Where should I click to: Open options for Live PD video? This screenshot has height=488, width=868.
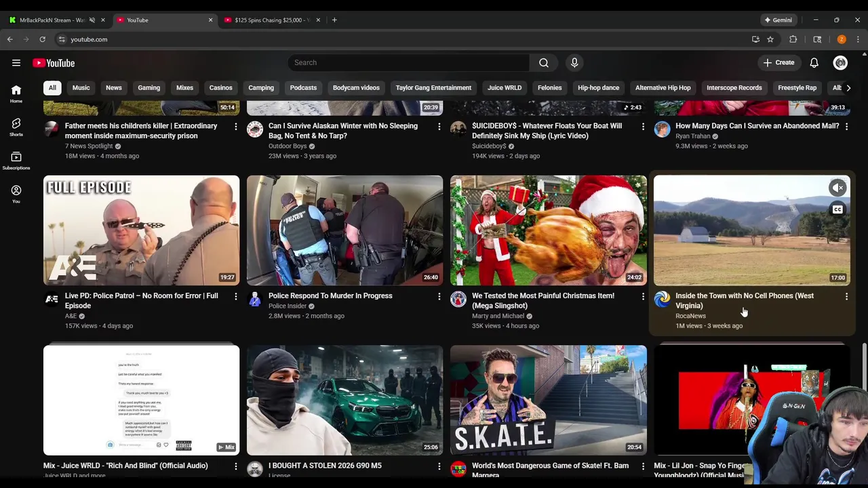(236, 296)
